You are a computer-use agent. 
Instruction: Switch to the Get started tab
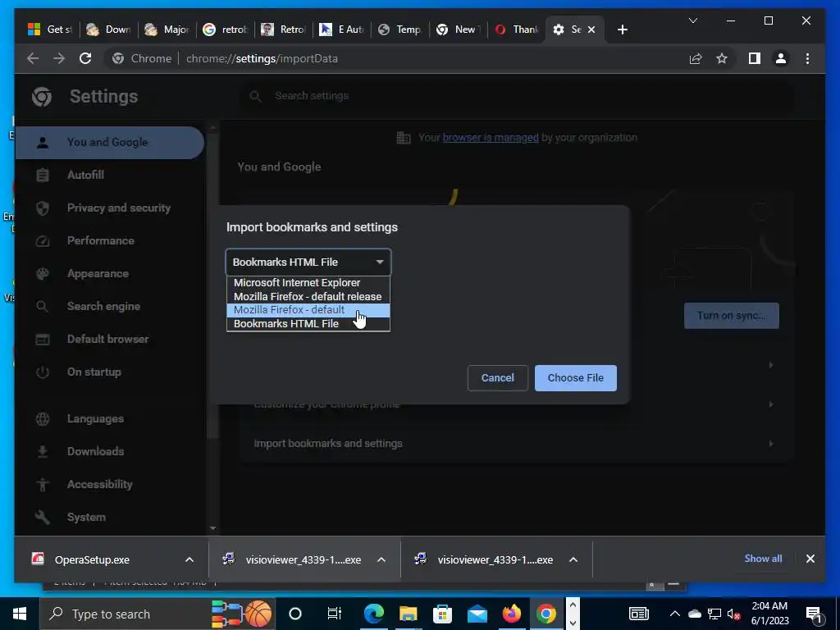click(50, 30)
